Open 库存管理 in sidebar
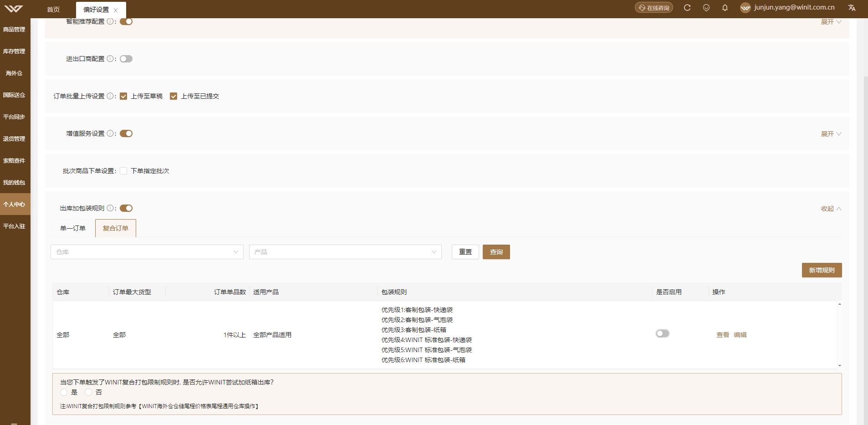Screen dimensions: 868x425 point(15,51)
